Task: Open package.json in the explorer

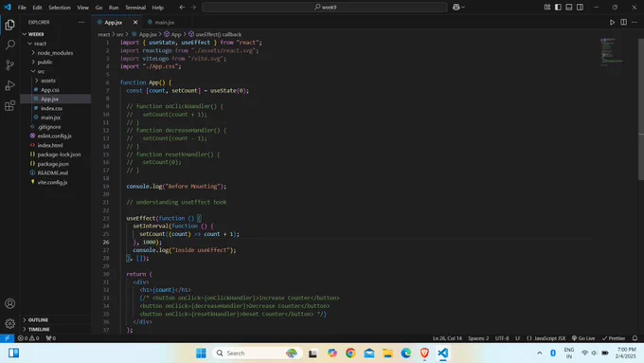Action: (x=53, y=164)
